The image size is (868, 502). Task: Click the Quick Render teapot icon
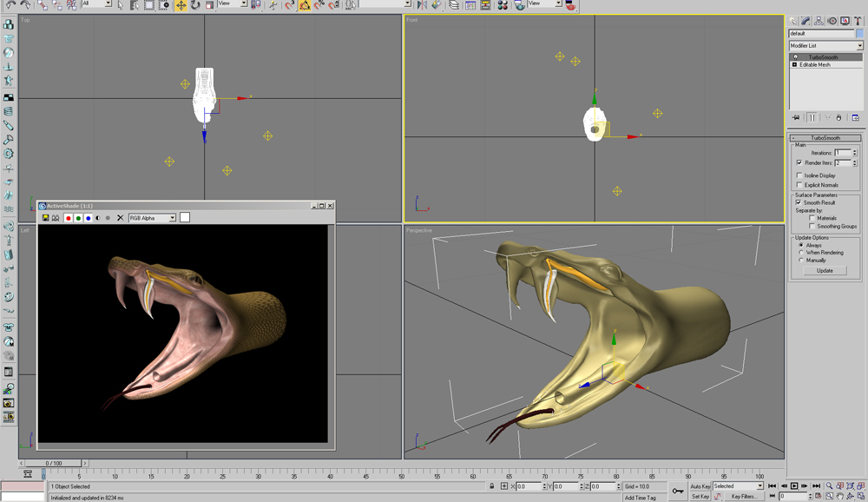(571, 5)
